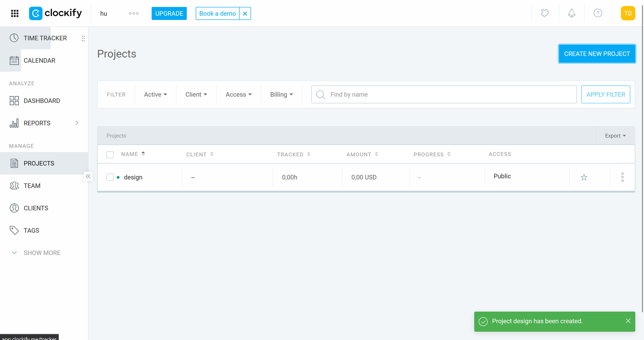Click the TD user avatar

(x=628, y=13)
